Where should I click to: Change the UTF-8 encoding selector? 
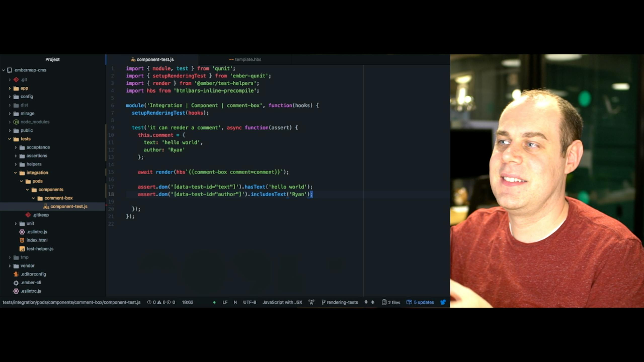[x=250, y=302]
